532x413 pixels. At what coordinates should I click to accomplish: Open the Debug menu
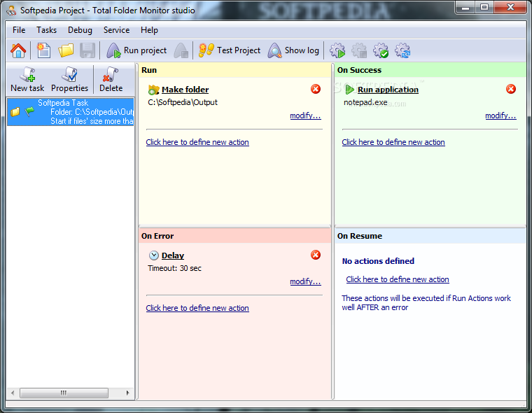click(80, 30)
